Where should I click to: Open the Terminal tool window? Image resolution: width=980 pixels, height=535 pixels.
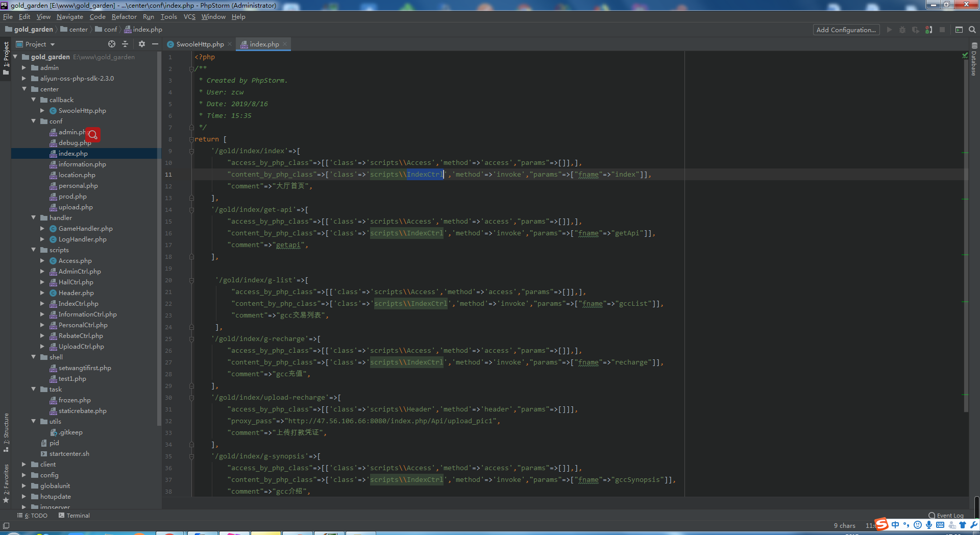click(x=74, y=516)
